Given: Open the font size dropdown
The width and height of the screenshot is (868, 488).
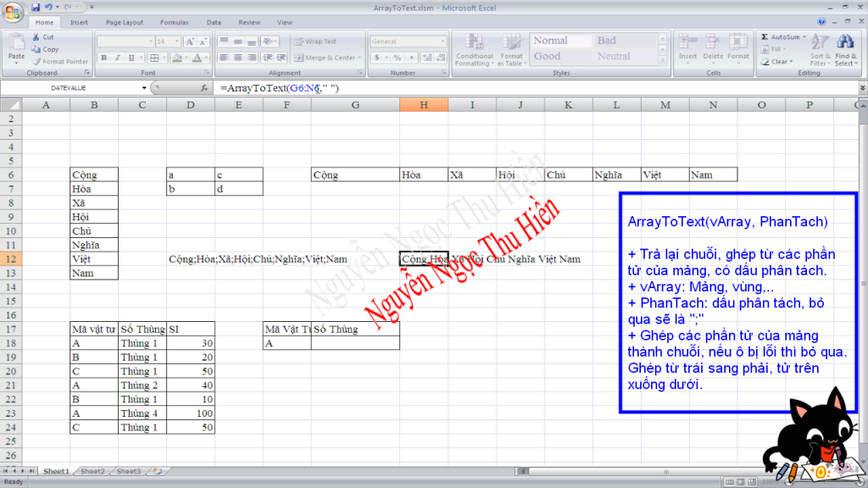Looking at the screenshot, I should tap(176, 41).
